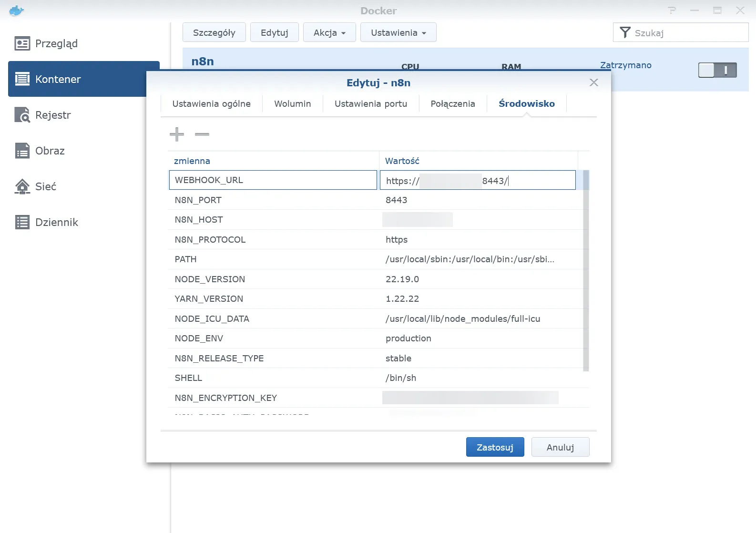Open the Obraz image icon
This screenshot has width=756, height=533.
click(x=22, y=151)
